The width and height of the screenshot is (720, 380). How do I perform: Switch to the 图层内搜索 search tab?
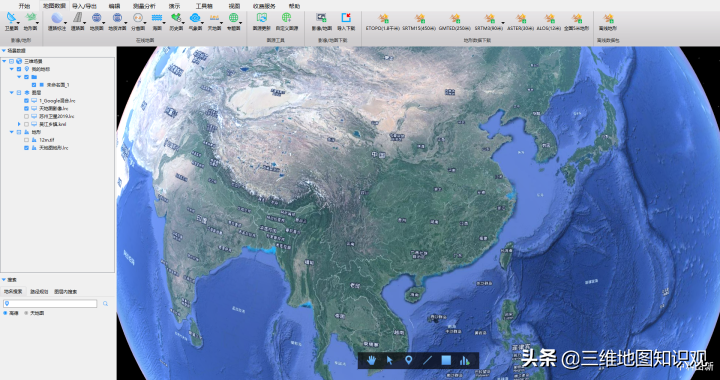(x=66, y=291)
